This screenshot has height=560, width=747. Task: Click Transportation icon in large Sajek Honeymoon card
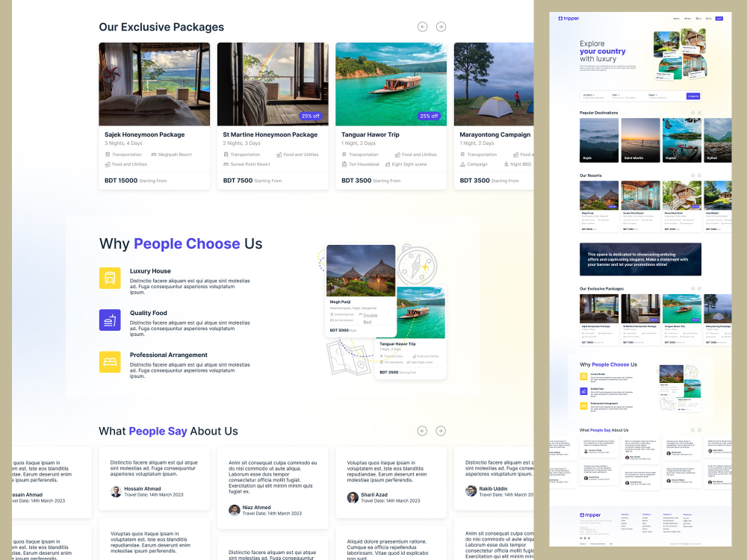107,155
